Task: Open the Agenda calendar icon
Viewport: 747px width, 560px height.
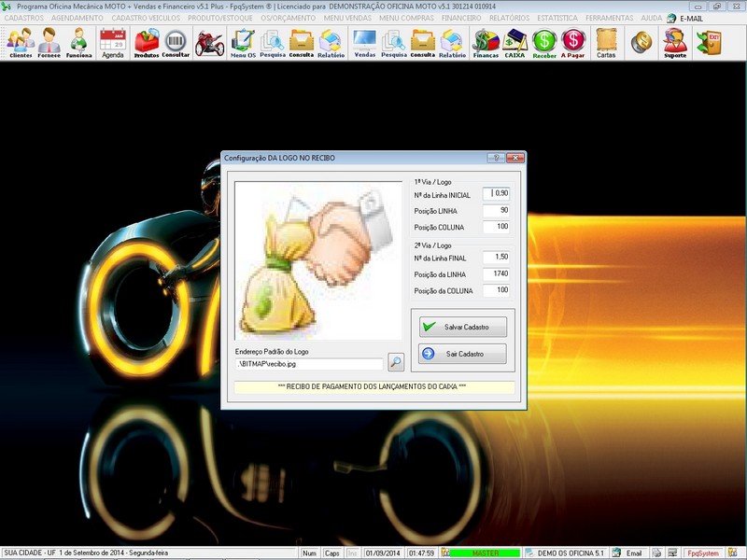Action: point(112,42)
